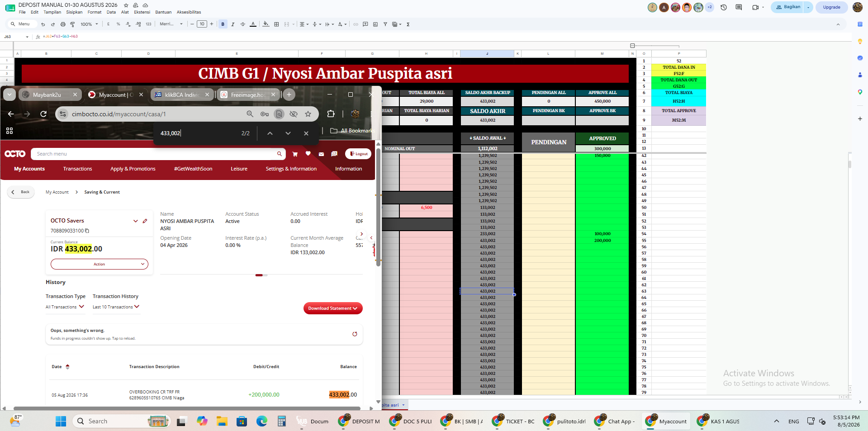Switch to the klikBCA browser tab
Screen dimensions: 868x431
point(182,95)
